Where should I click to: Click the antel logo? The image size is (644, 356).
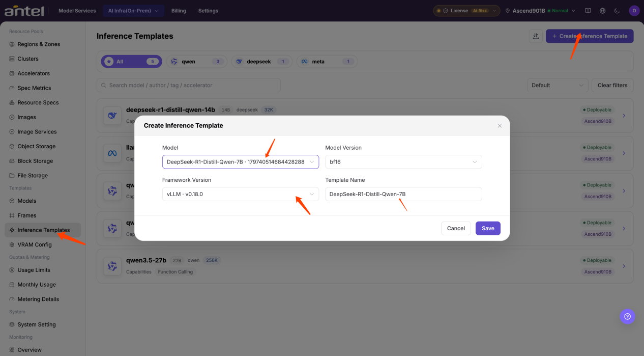24,11
